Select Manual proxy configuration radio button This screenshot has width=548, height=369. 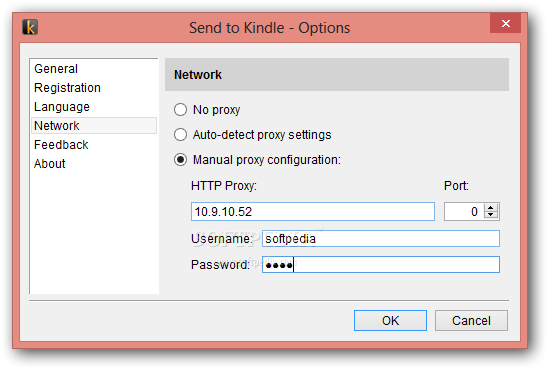pyautogui.click(x=180, y=160)
